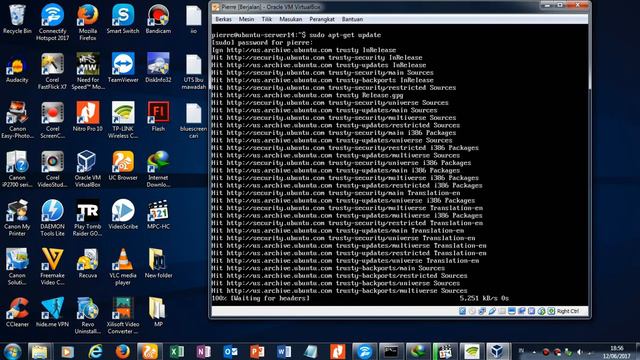Open the Mesin menu

[x=246, y=19]
